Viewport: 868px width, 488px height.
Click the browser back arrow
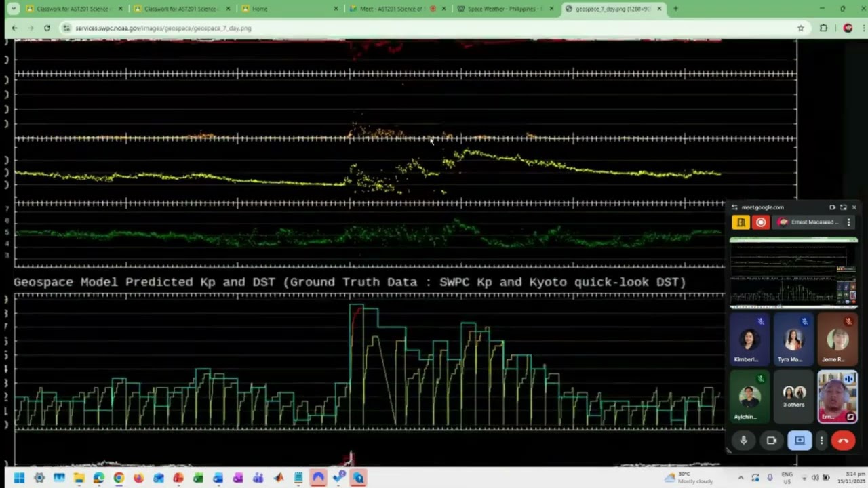pos(14,28)
